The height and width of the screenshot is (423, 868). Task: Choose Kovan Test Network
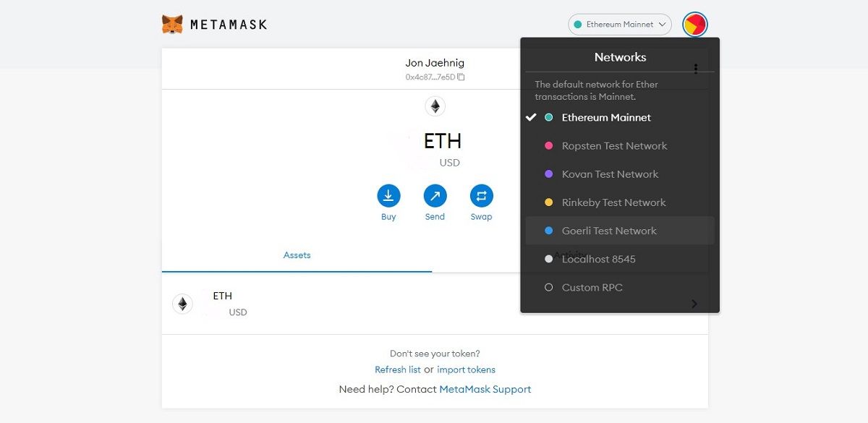[610, 174]
